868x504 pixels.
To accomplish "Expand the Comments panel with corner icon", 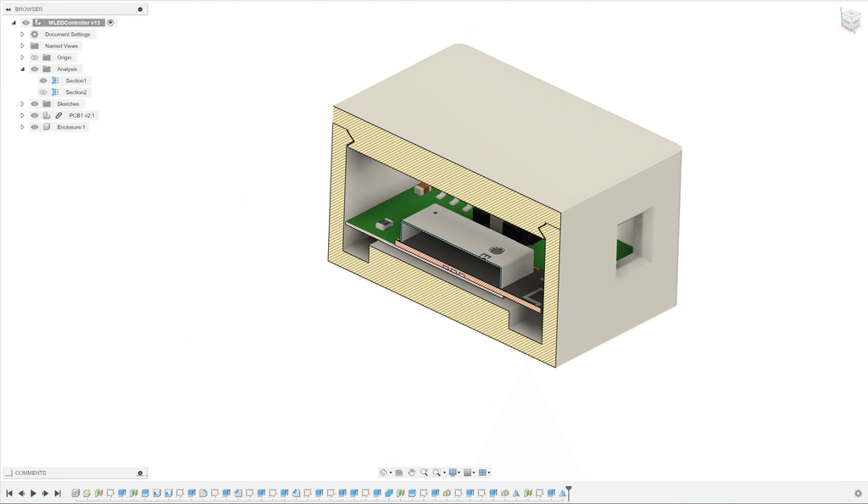I will coord(8,473).
